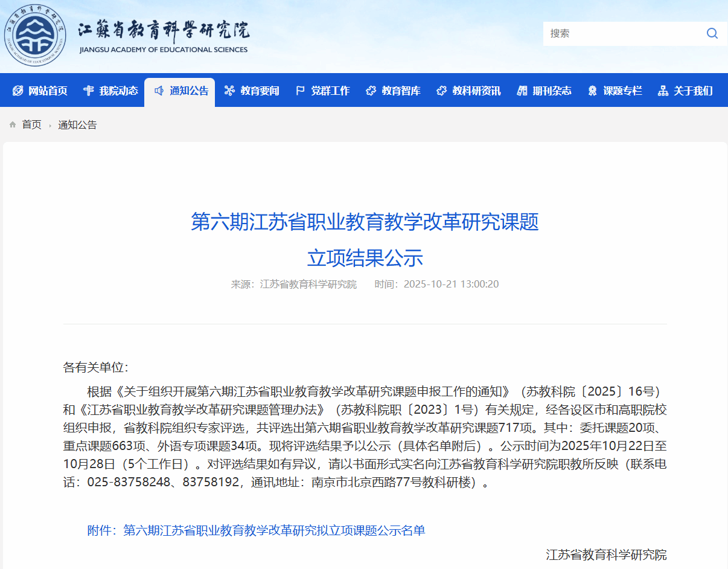Click the speaker icon beside 通知公告
728x569 pixels.
point(159,91)
